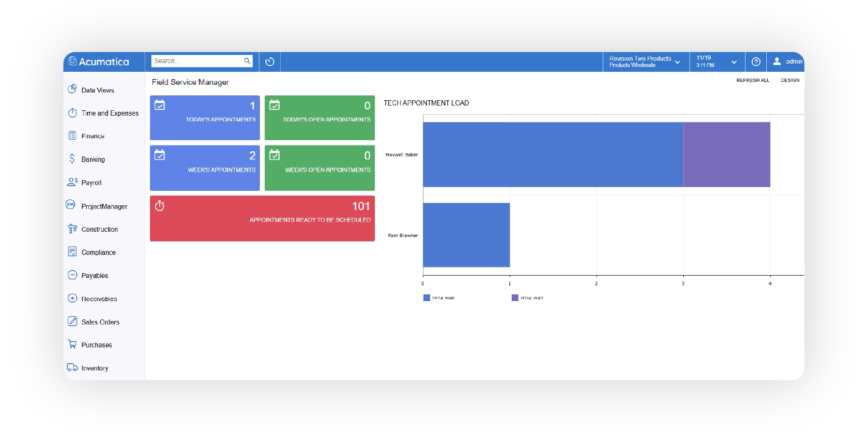868x436 pixels.
Task: Click the Maxwell Baker axis label
Action: [402, 155]
